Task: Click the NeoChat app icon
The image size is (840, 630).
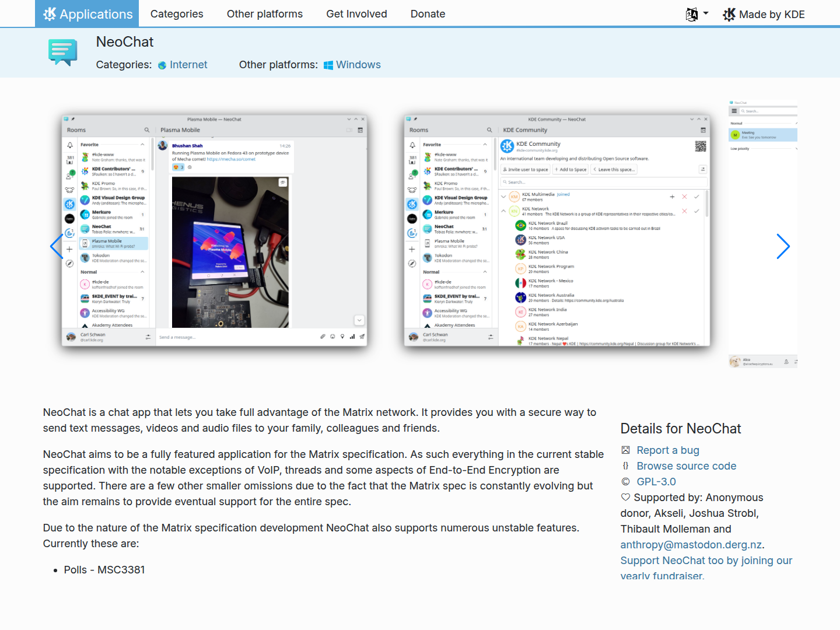Action: (x=63, y=52)
